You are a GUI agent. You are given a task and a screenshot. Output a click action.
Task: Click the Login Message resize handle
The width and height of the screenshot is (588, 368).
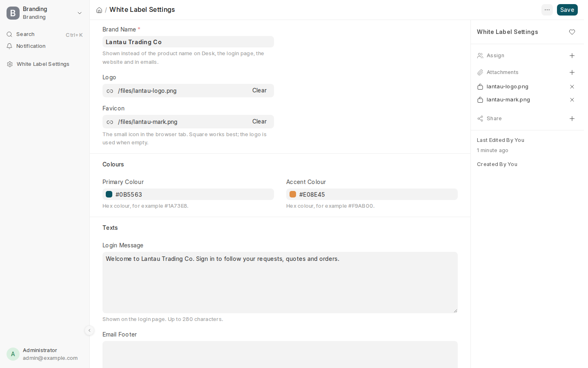point(455,311)
